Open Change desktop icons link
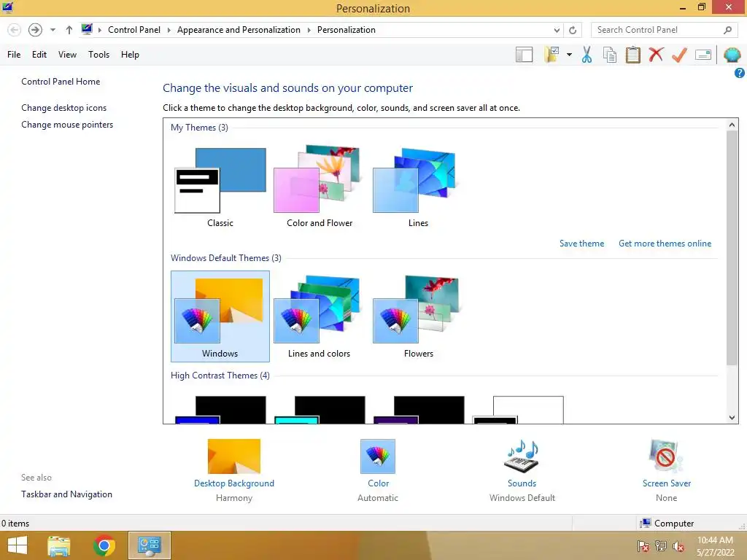 click(64, 108)
